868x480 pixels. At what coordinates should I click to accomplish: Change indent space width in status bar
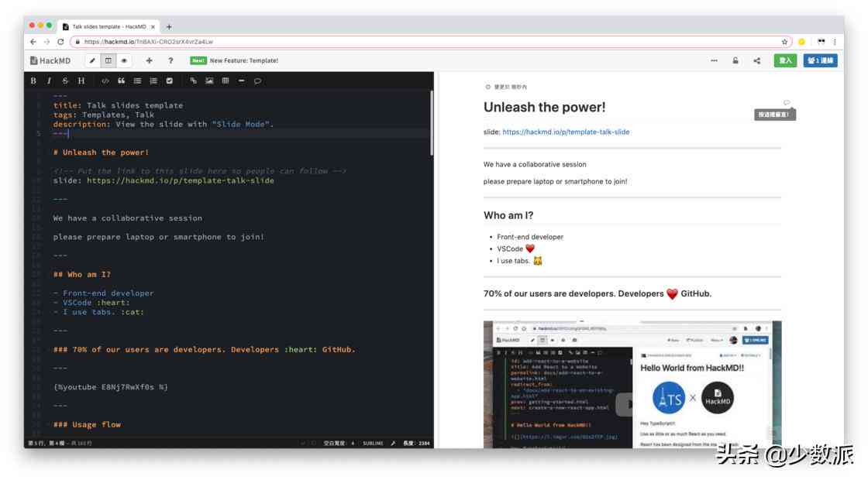click(339, 443)
